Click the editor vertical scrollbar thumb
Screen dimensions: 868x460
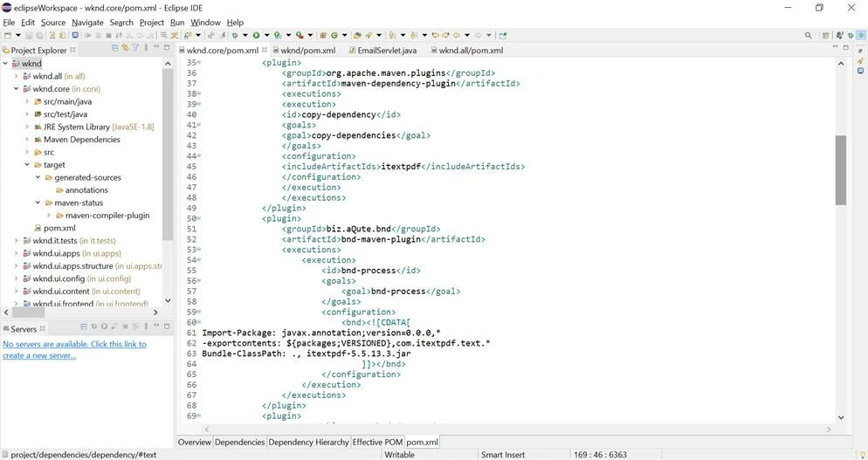pyautogui.click(x=841, y=170)
